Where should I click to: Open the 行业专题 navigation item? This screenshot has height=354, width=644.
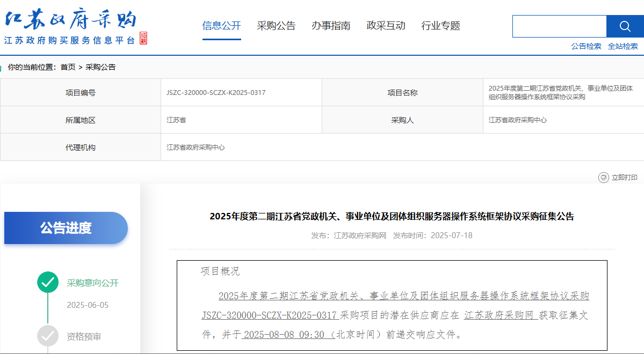click(440, 26)
